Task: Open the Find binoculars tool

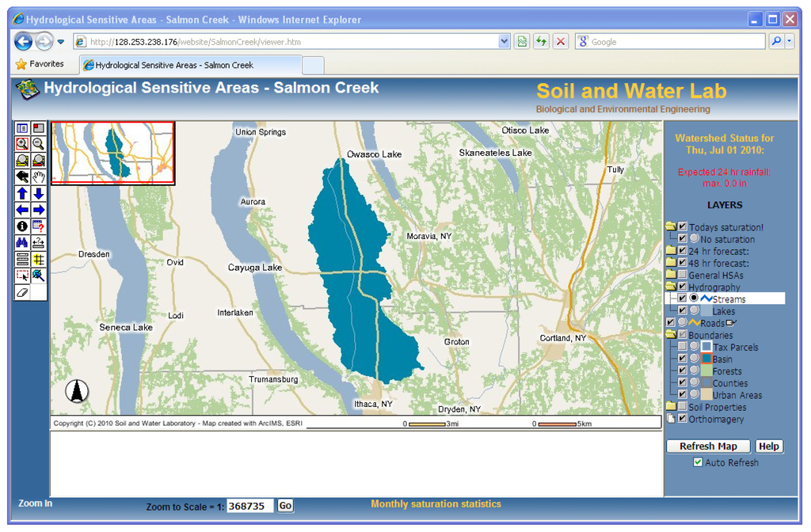Action: [22, 242]
